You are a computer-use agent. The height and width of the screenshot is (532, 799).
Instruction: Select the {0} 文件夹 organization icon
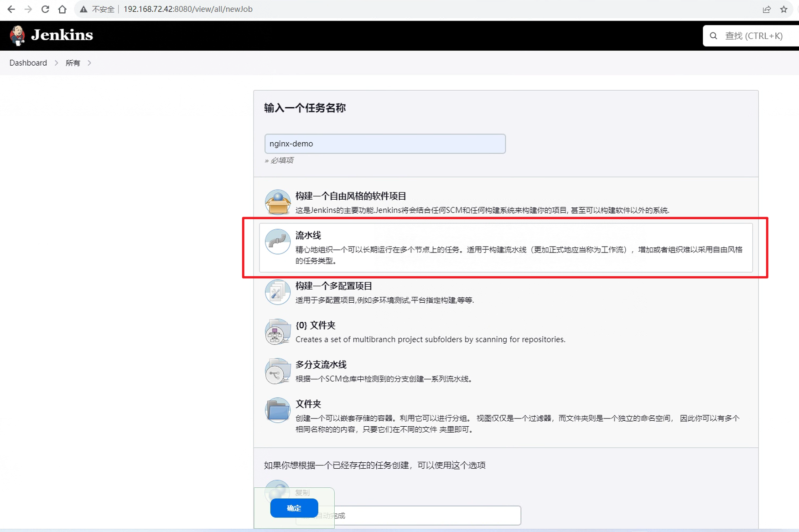(x=278, y=331)
